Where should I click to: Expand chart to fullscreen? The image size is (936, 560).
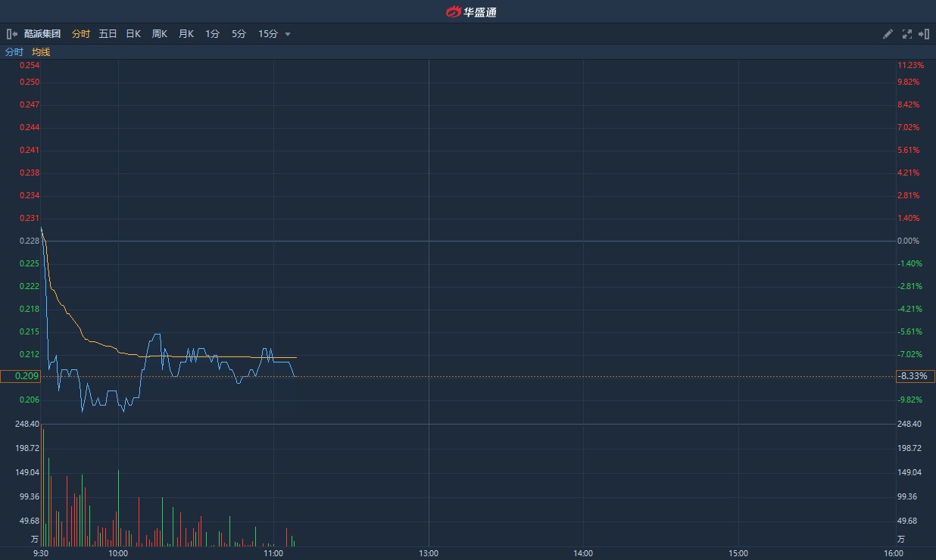907,34
